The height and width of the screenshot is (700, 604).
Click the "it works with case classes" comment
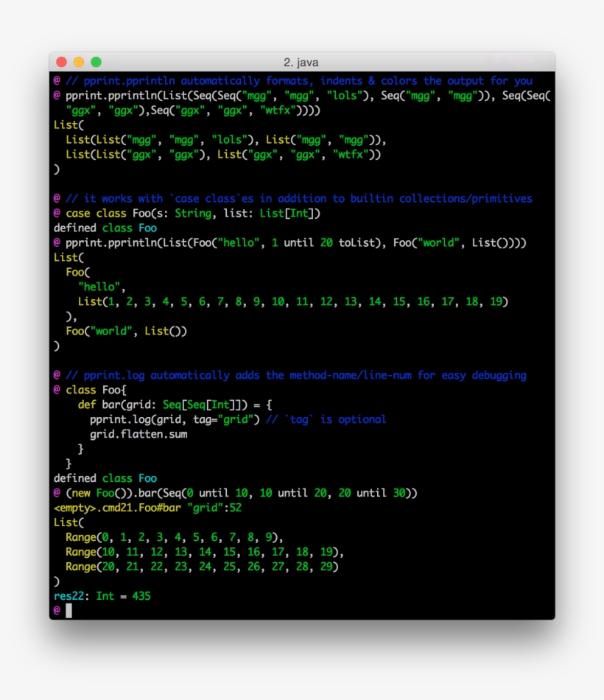(x=298, y=198)
